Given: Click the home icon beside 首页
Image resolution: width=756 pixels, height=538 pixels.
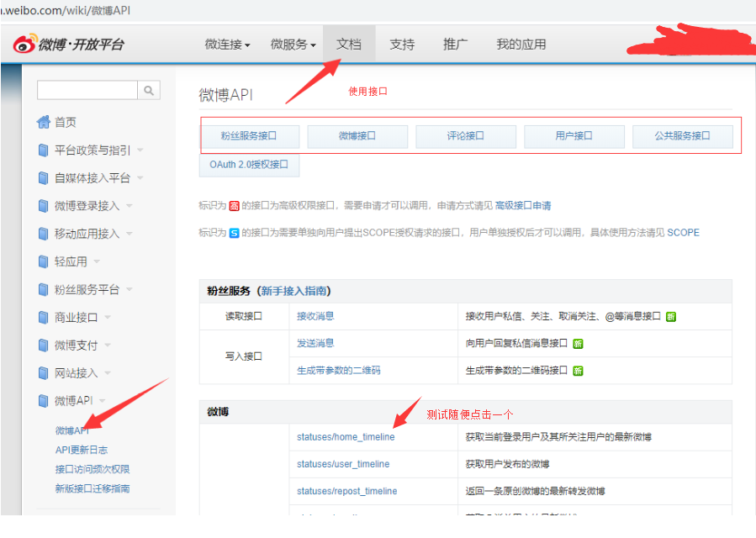Looking at the screenshot, I should pos(44,122).
